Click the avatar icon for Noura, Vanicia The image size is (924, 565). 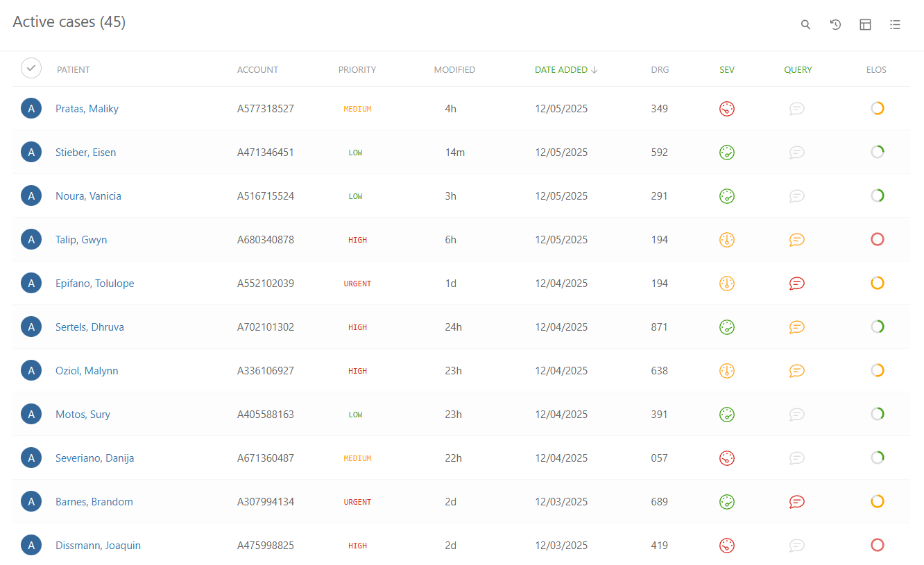point(31,195)
